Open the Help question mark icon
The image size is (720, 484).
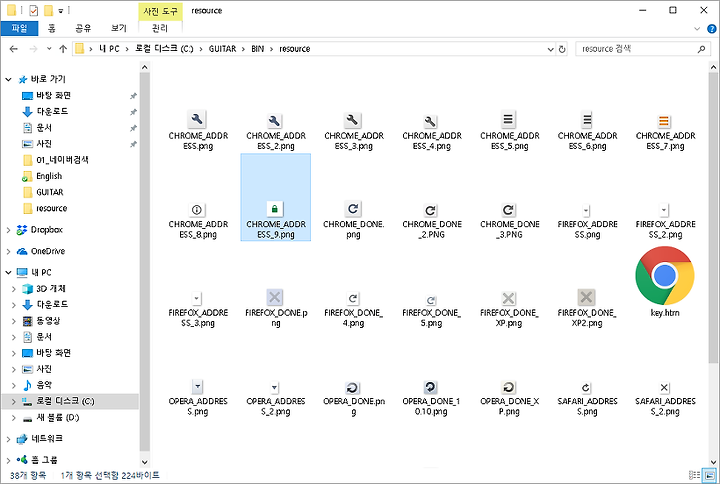coord(711,28)
